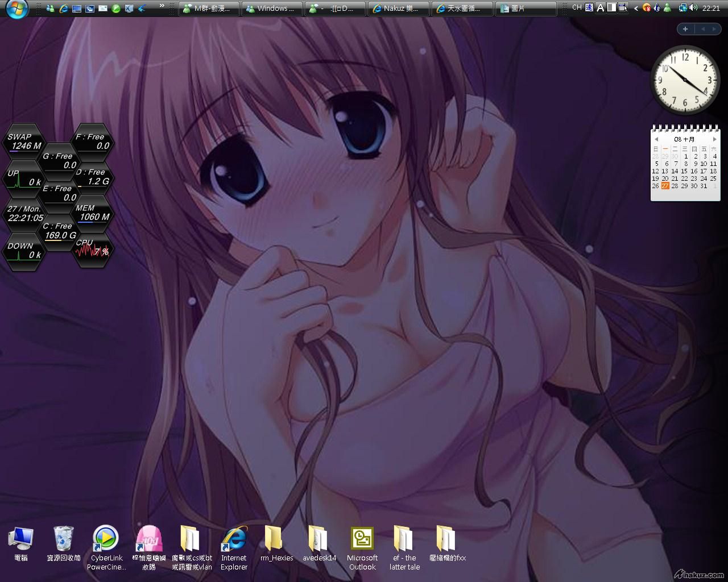Select 壓縮檔的fxx folder on desktop
Screen dimensions: 728x582
[448, 544]
